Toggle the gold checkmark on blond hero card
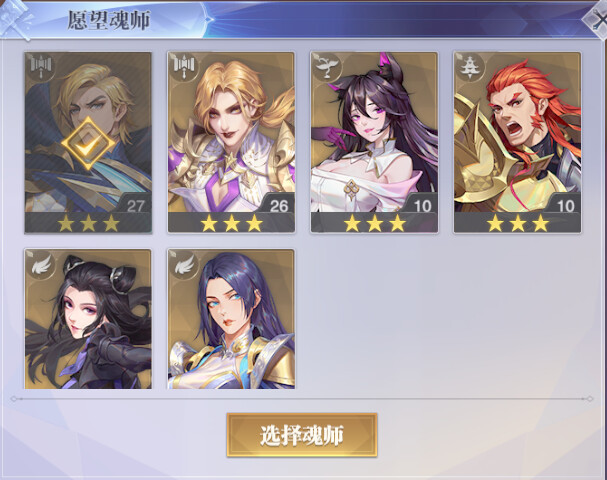The image size is (607, 480). (88, 144)
